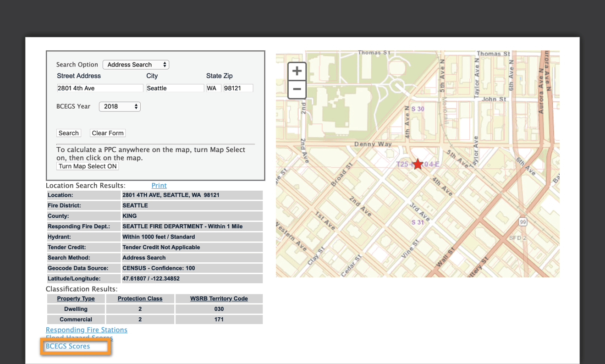The height and width of the screenshot is (364, 605).
Task: Change Address Search to a different search mode
Action: tap(136, 64)
